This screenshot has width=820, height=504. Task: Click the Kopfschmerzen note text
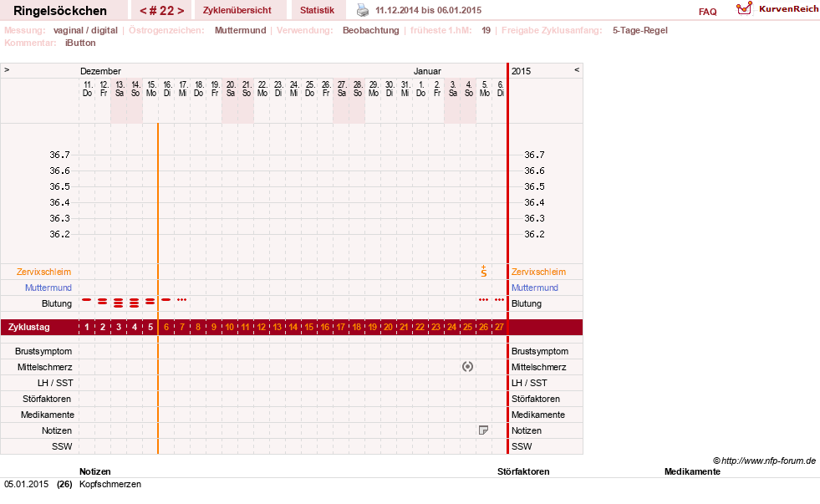click(110, 484)
